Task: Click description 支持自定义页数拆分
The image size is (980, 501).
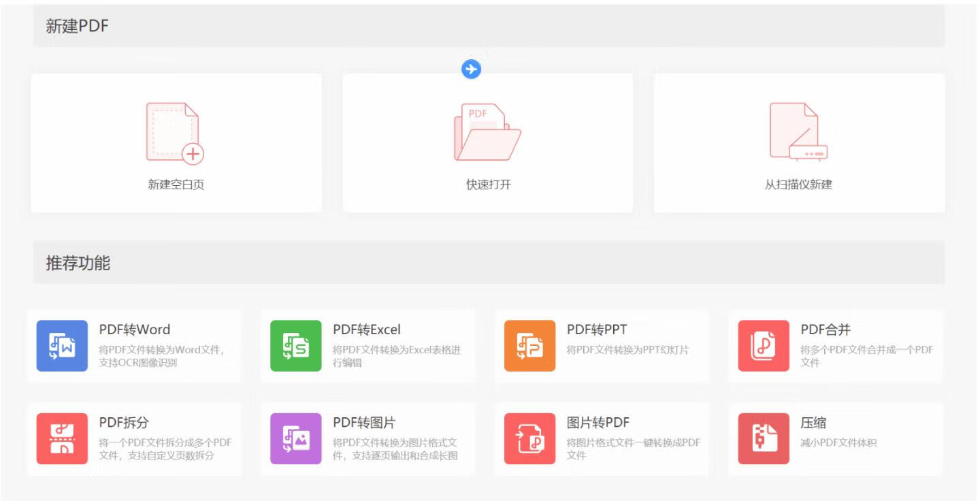Action: click(172, 455)
